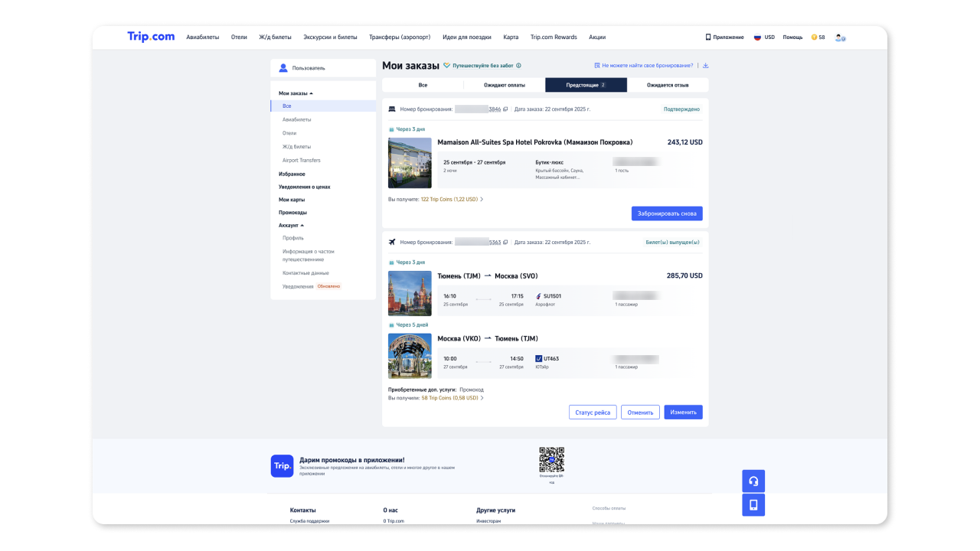Copy flight booking number ending 5363

(505, 242)
